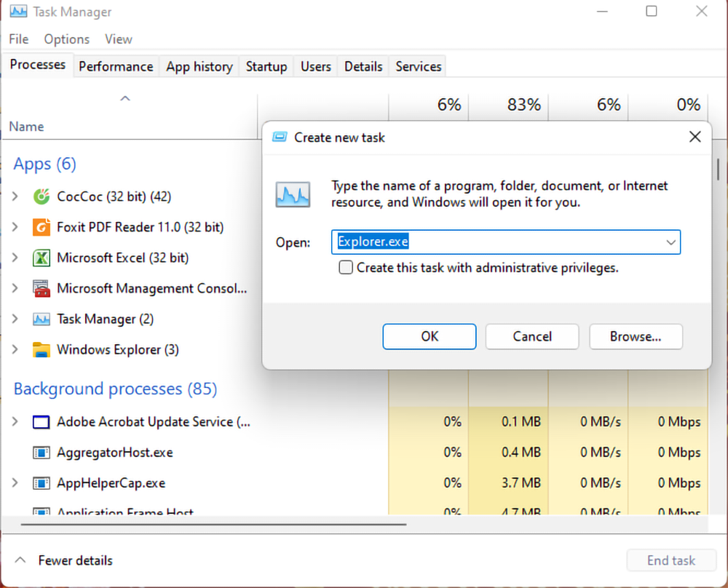728x588 pixels.
Task: Expand the Task Manager (2) group
Action: (x=15, y=319)
